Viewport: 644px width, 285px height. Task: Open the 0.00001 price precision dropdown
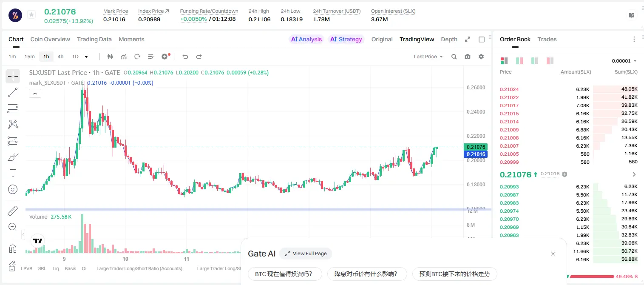coord(624,61)
